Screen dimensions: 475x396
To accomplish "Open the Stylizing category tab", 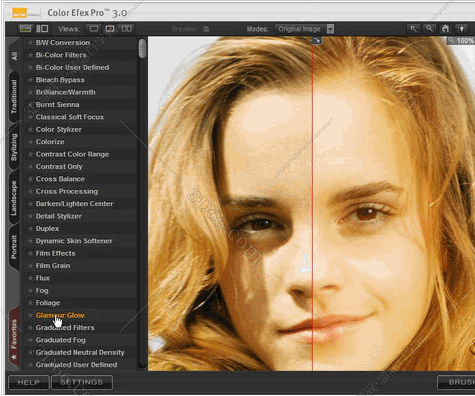I will [x=14, y=147].
